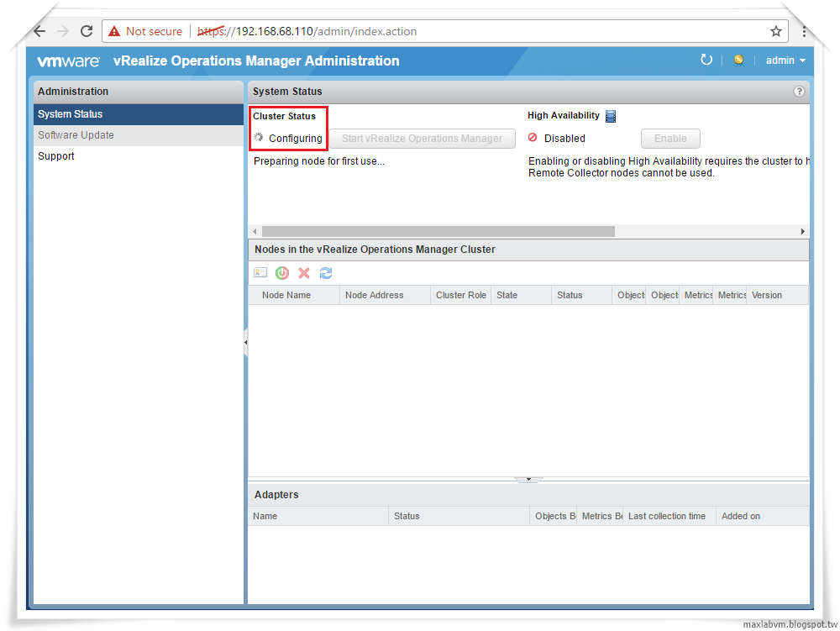The width and height of the screenshot is (840, 631).
Task: Click the status pane left scroll arrow
Action: (x=255, y=231)
